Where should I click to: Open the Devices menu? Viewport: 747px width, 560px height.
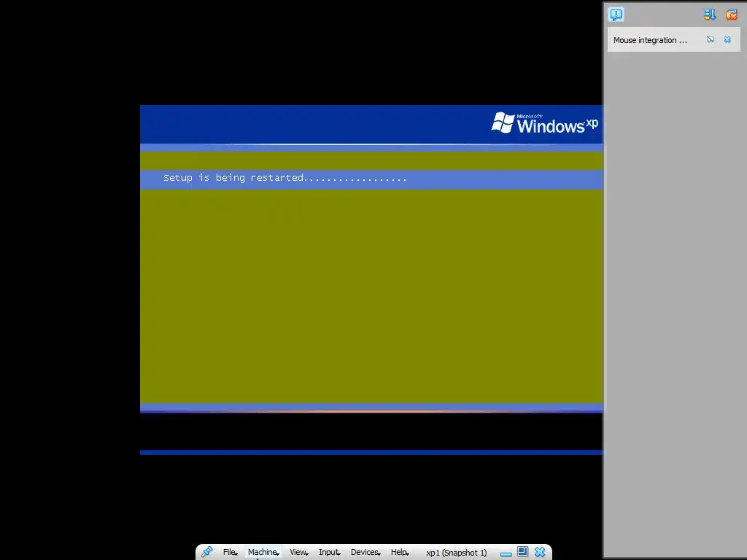[365, 553]
